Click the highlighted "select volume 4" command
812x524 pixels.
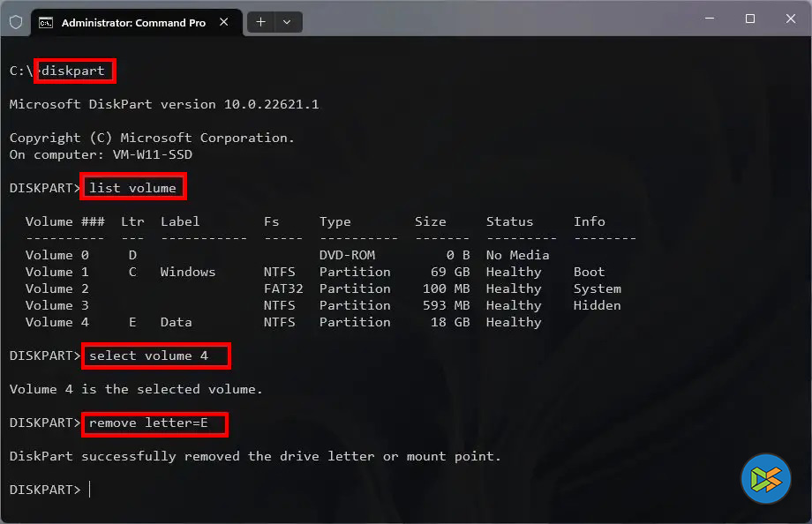pyautogui.click(x=156, y=356)
